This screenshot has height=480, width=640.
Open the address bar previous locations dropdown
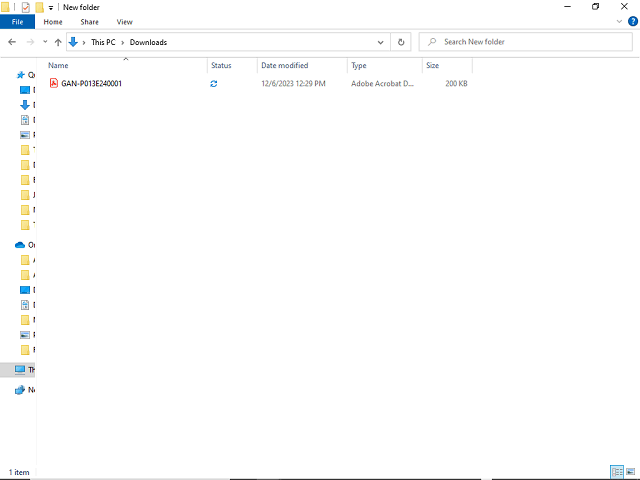click(380, 42)
